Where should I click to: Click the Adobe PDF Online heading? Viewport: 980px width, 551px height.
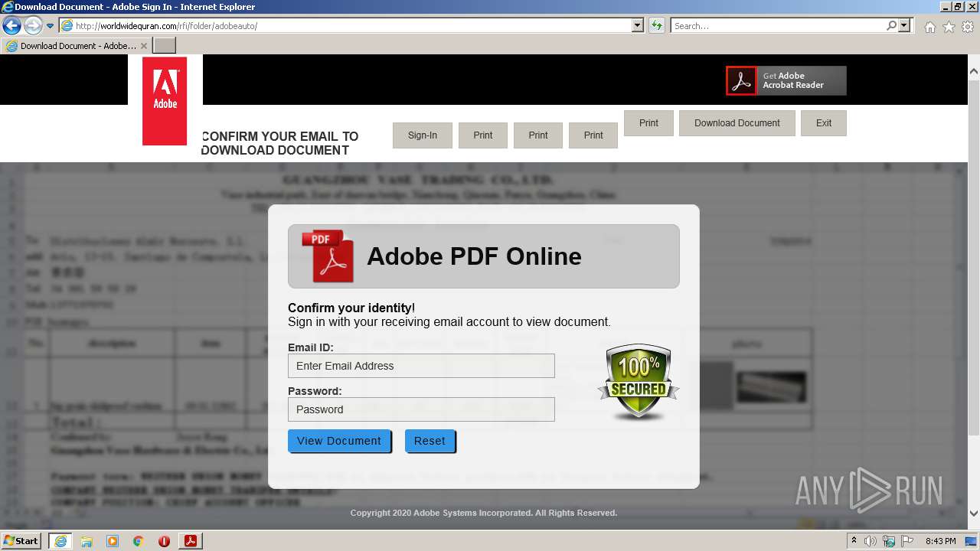(x=474, y=256)
